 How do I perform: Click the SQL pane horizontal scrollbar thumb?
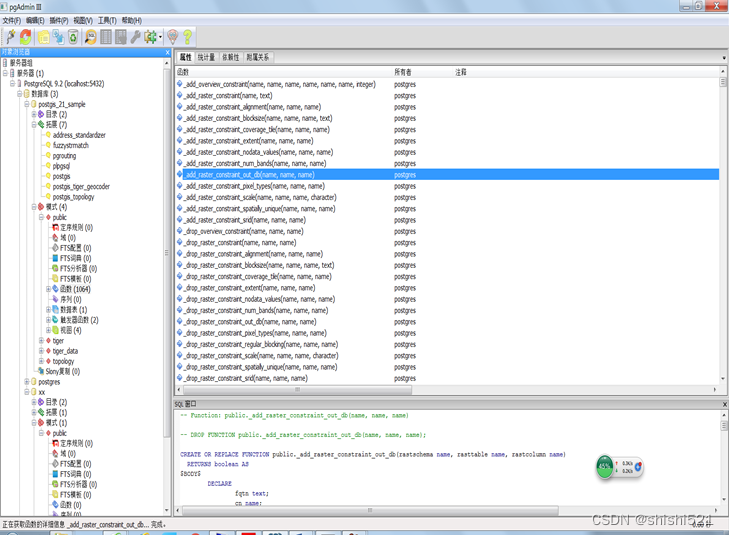[x=370, y=510]
